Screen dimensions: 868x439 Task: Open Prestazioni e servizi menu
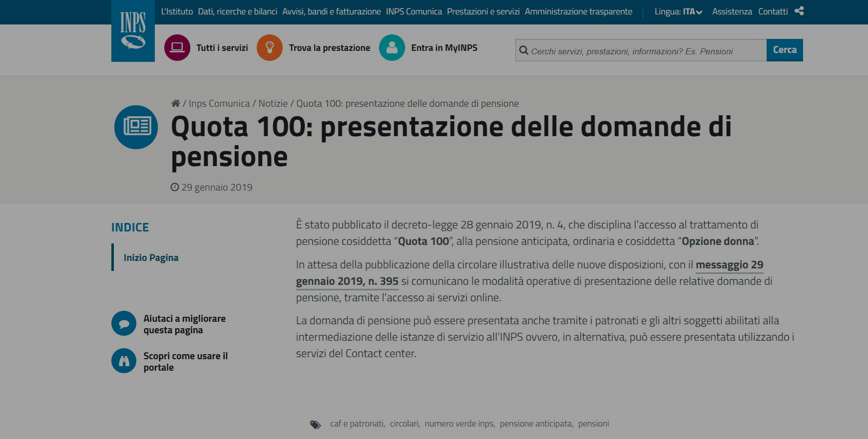[483, 11]
